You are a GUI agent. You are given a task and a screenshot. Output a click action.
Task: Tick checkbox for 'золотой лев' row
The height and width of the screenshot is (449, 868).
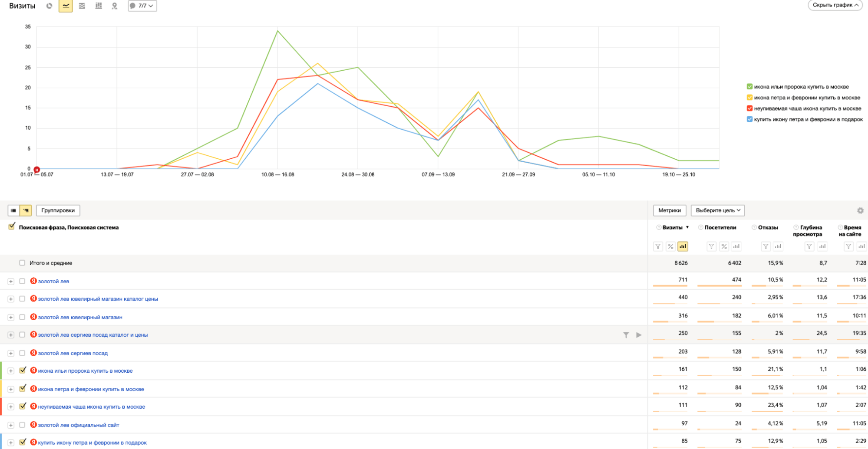(x=22, y=281)
